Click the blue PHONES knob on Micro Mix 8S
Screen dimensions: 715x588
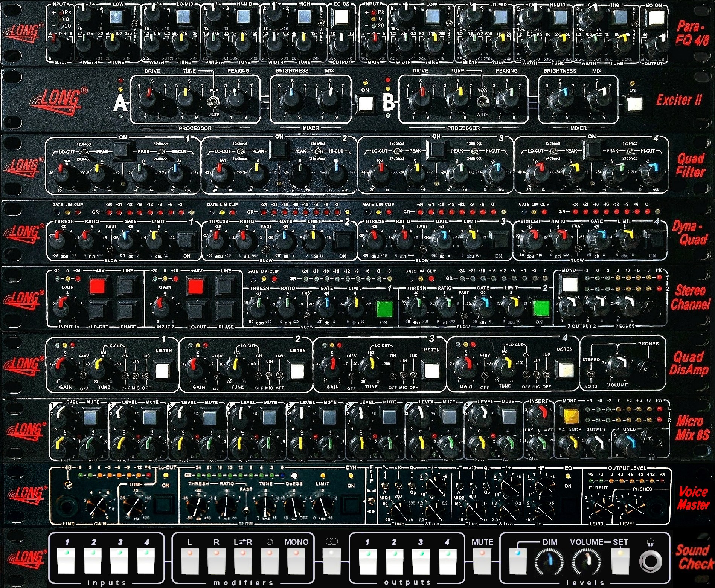tap(626, 445)
